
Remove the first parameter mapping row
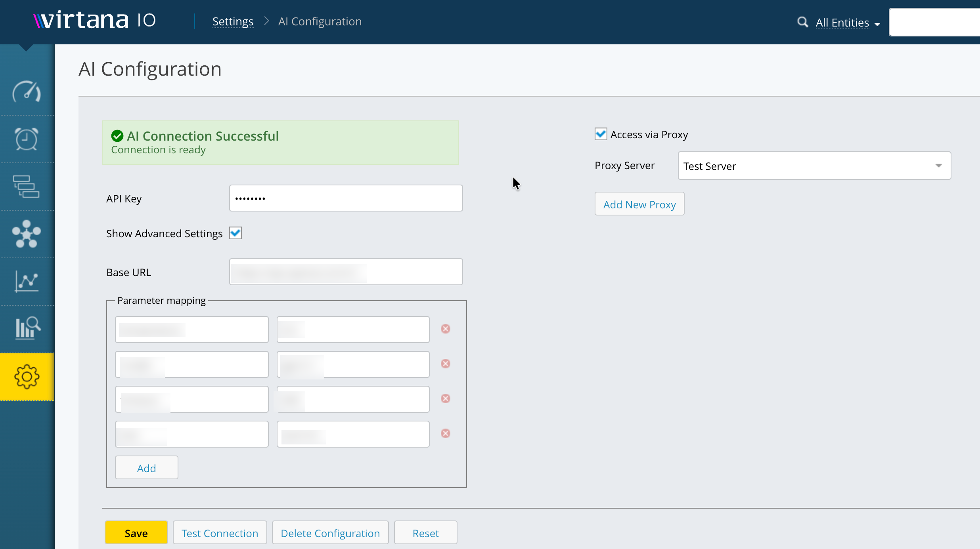(445, 329)
